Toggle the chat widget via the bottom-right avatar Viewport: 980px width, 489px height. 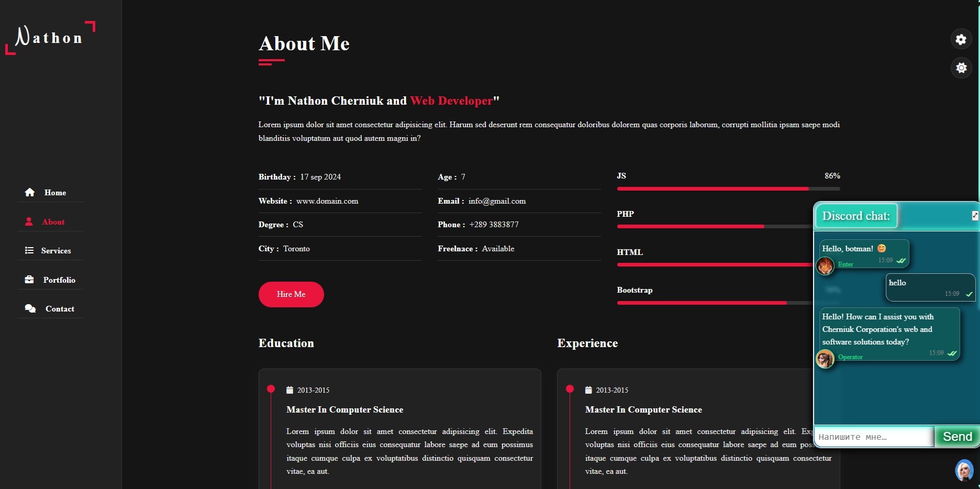964,471
